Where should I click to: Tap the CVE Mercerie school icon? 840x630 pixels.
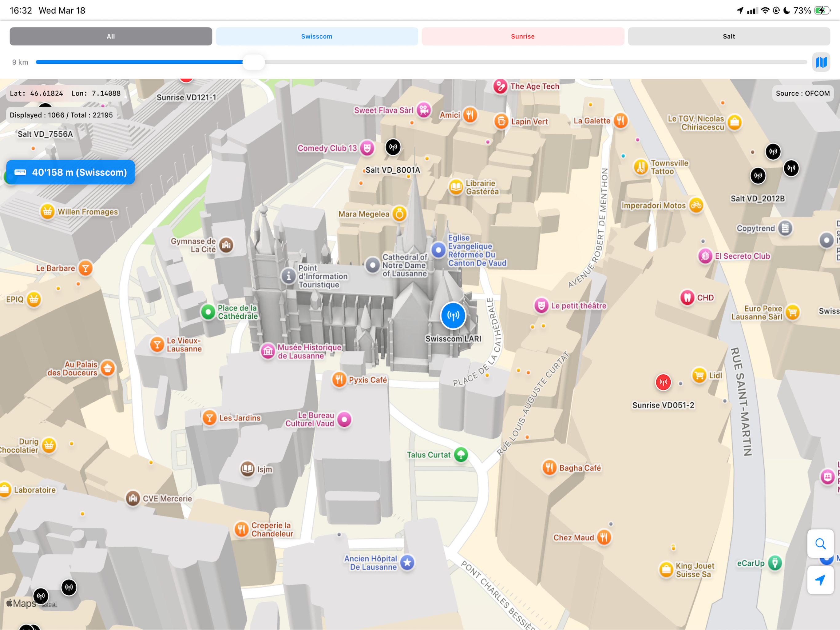click(x=133, y=498)
